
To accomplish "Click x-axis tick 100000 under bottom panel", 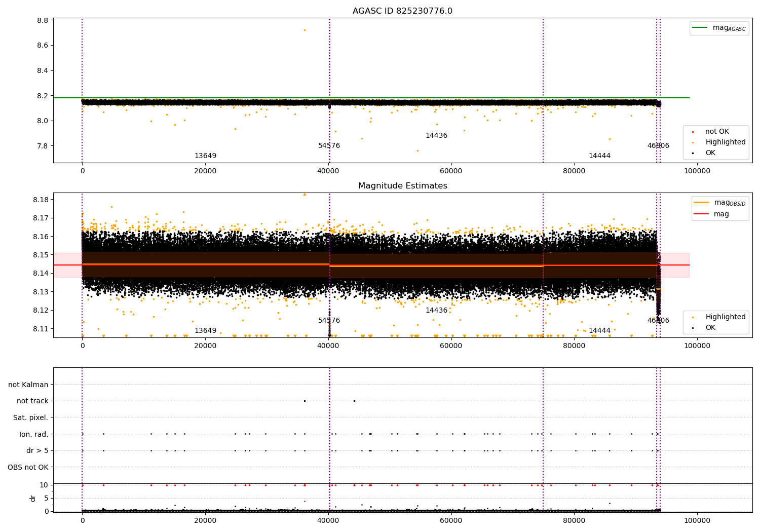I will click(x=697, y=520).
